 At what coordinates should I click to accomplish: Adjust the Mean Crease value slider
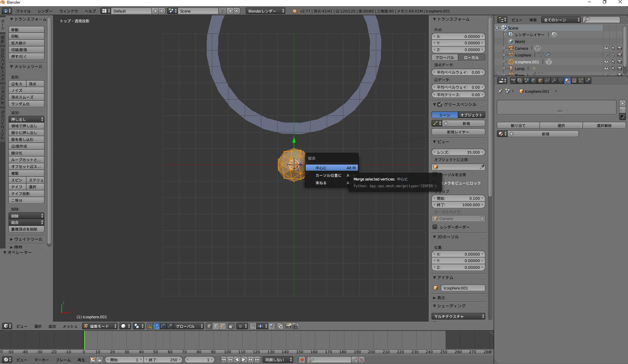pos(458,94)
